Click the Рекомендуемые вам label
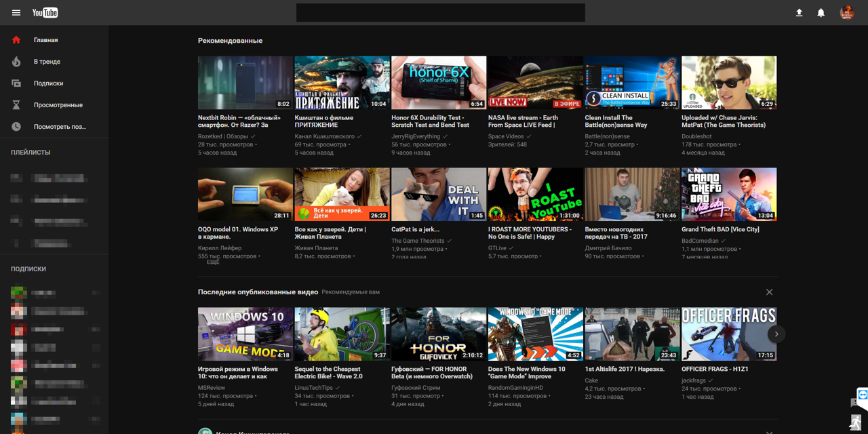 click(x=351, y=292)
